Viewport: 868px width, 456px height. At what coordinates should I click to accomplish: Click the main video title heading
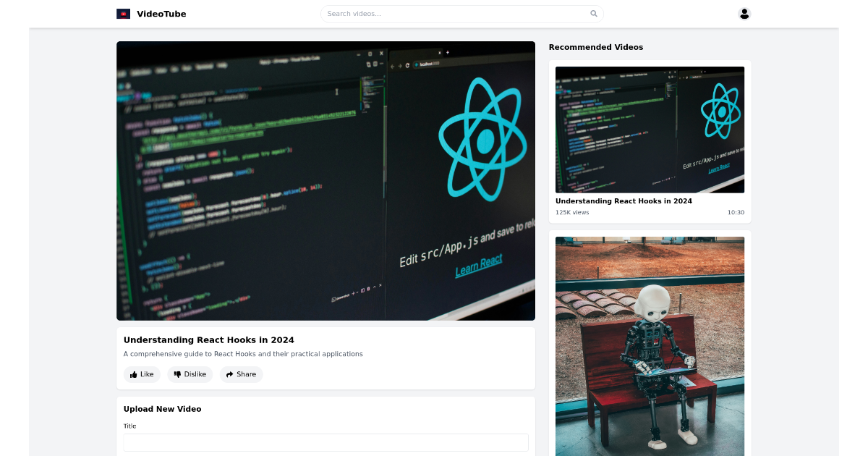(x=209, y=339)
